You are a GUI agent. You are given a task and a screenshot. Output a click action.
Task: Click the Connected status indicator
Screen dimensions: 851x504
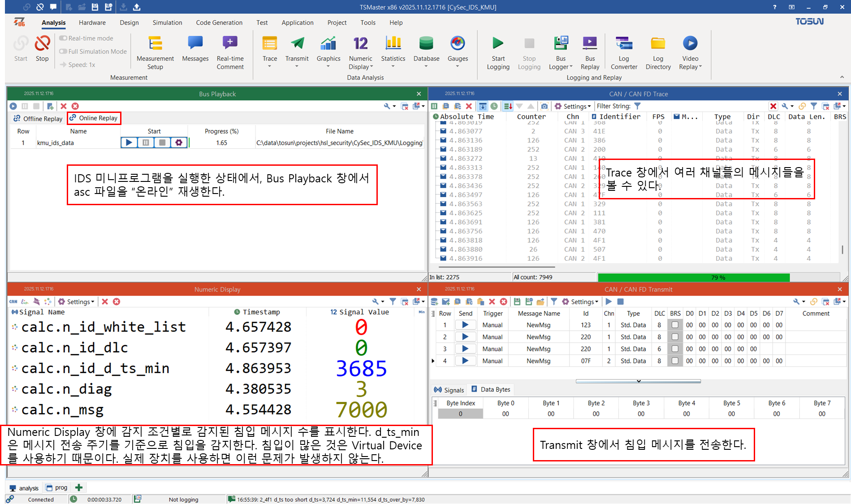click(x=40, y=500)
